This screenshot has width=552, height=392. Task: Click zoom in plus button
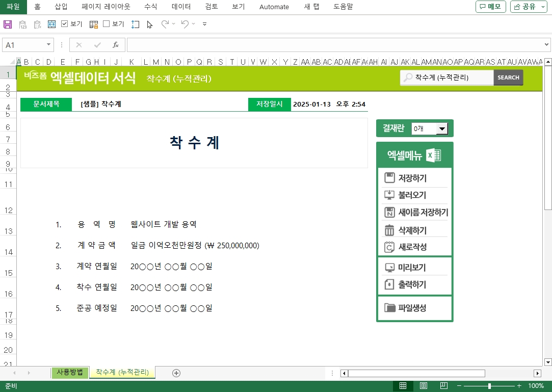point(519,386)
